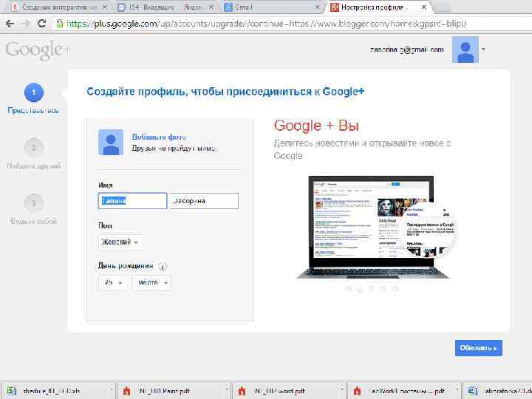
Task: Switch to the "Создание интерактив..." tab
Action: (59, 7)
